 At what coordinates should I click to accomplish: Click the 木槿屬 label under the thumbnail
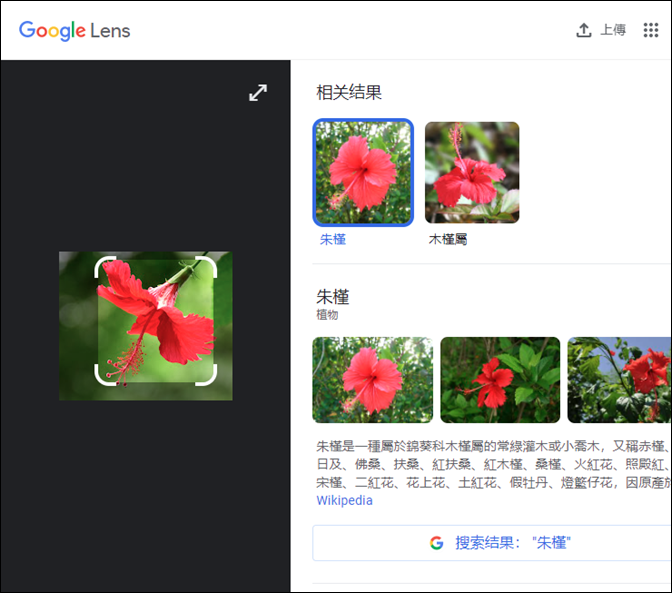click(x=448, y=239)
